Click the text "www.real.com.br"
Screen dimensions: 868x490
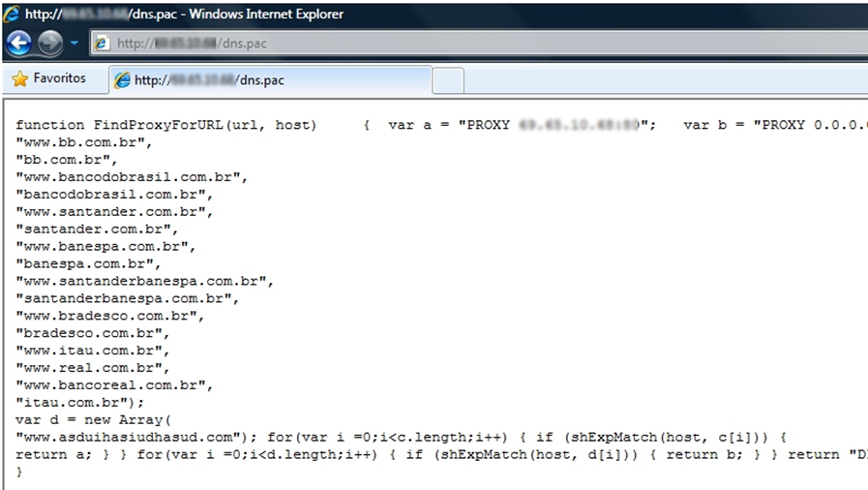93,368
